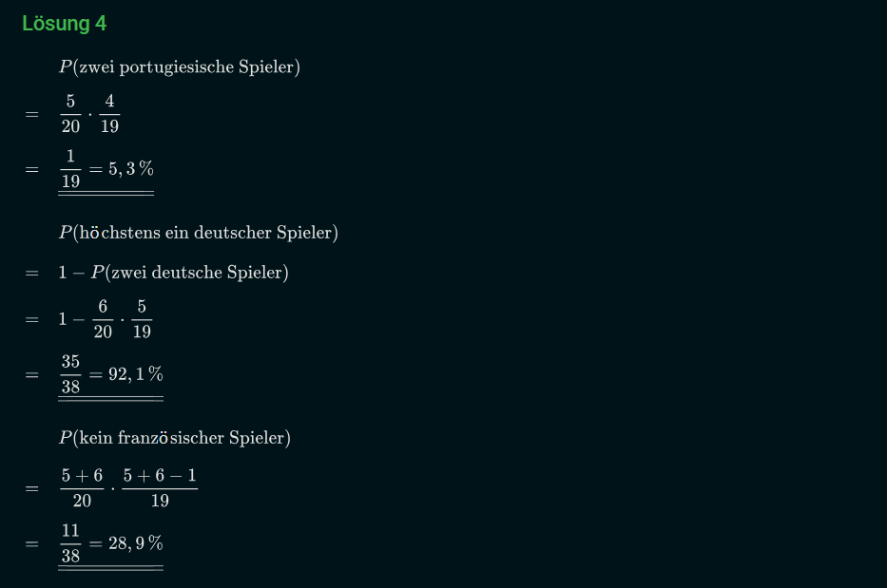Screen dimensions: 887x588
Task: Select the fraction with numerator "5 + 6" over 20
Action: click(82, 488)
